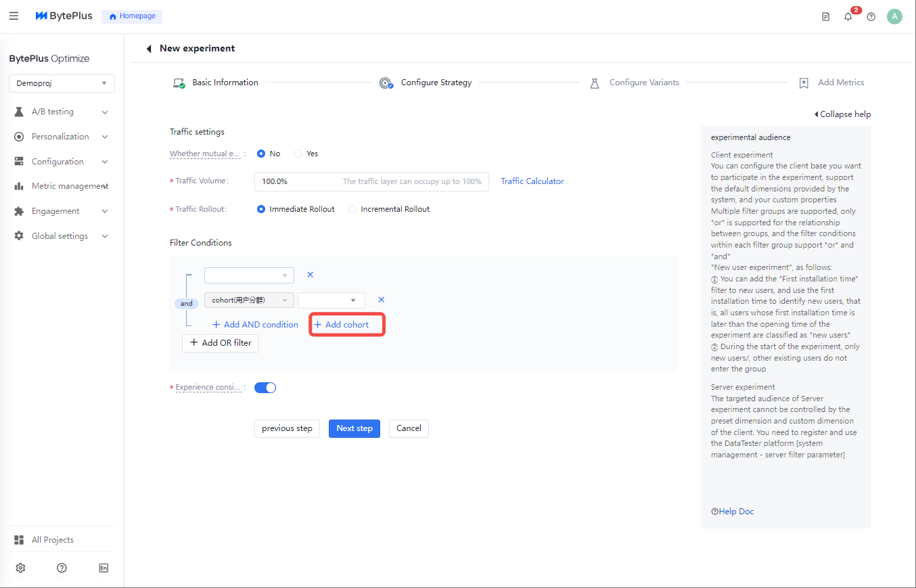This screenshot has width=916, height=588.
Task: Select Yes for mutual exclusion
Action: [298, 154]
